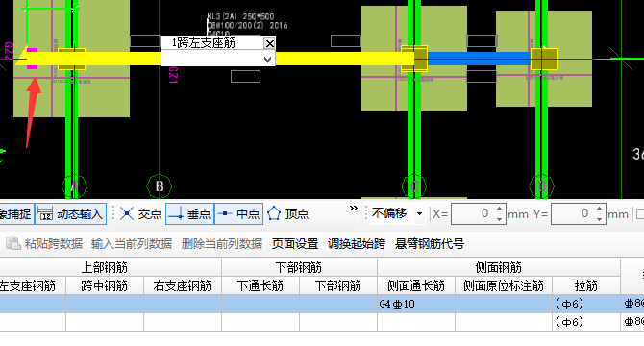This screenshot has width=644, height=346.
Task: Open 悬臂钢筋代号 cantilever rebar codes
Action: [x=430, y=244]
